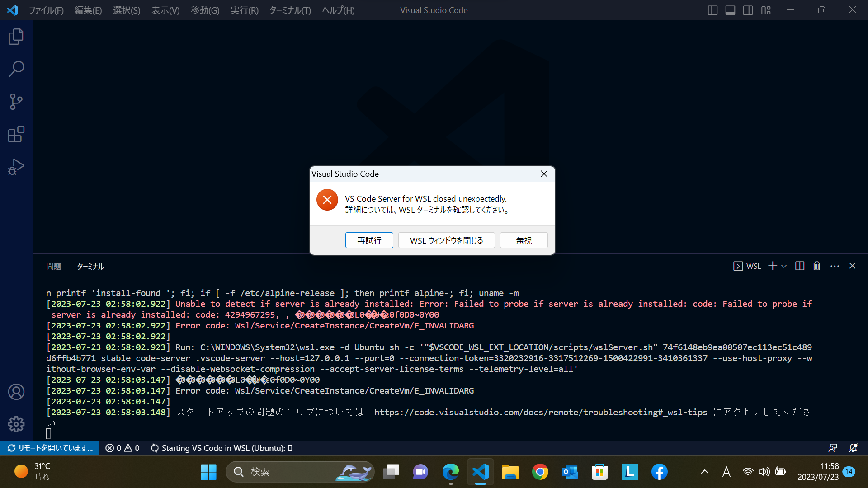Open Outlook from the taskbar
The width and height of the screenshot is (868, 488).
[570, 472]
